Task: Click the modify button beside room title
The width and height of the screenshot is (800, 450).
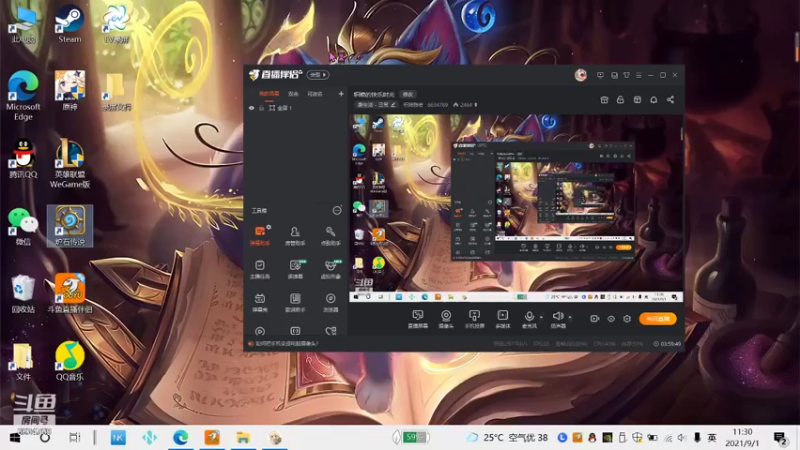Action: coord(408,94)
